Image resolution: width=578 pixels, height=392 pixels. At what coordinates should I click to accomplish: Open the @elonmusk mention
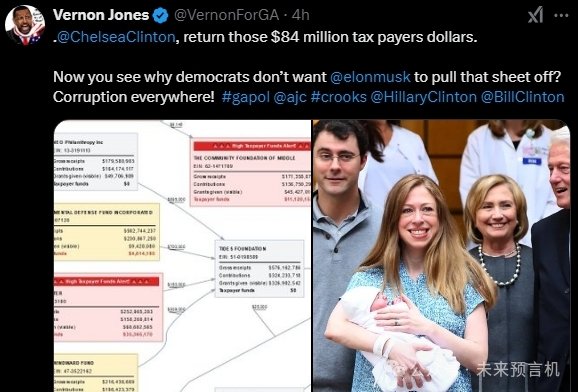370,77
